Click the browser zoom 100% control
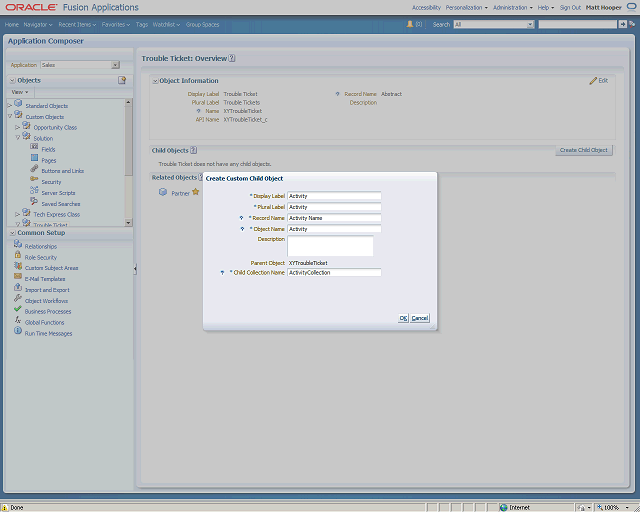The width and height of the screenshot is (640, 512). point(614,508)
